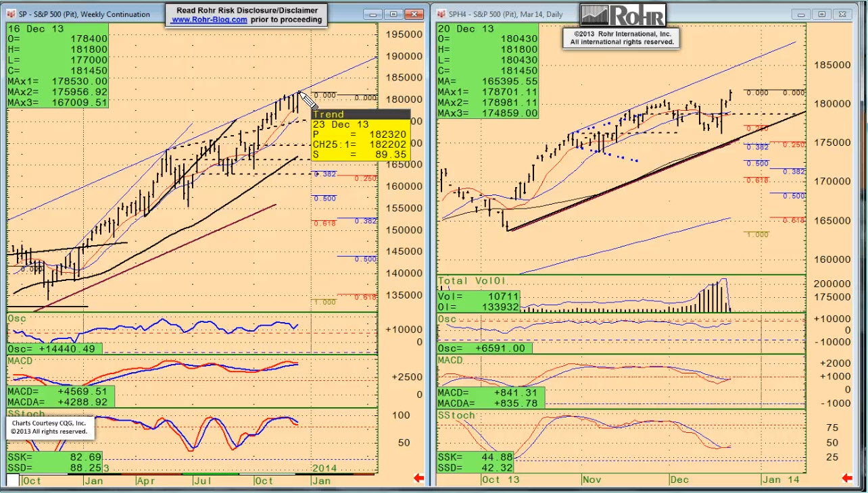Click the yellow Trend tooltip header

(x=360, y=114)
